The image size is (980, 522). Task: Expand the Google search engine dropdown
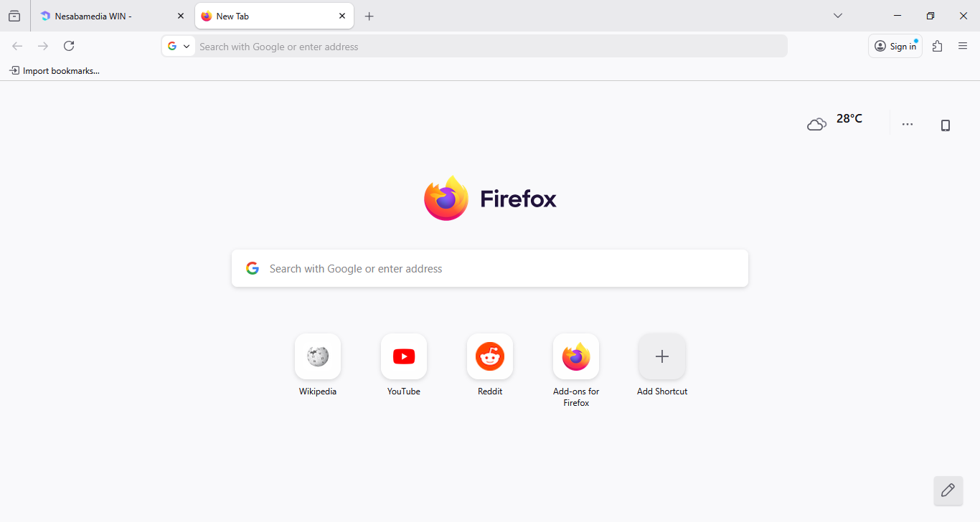click(179, 46)
